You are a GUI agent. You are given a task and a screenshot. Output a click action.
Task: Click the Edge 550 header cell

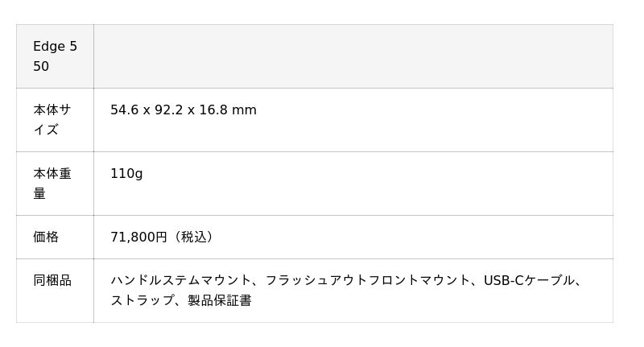55,56
